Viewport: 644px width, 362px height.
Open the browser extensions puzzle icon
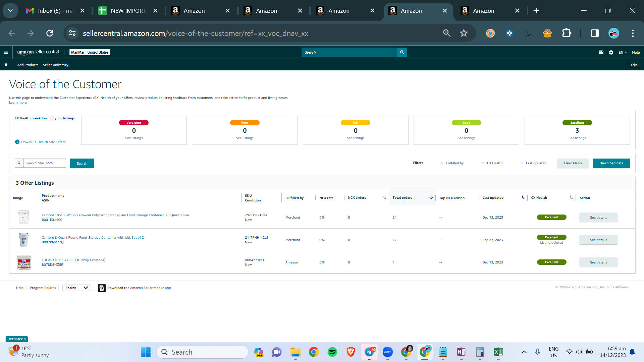[x=567, y=33]
